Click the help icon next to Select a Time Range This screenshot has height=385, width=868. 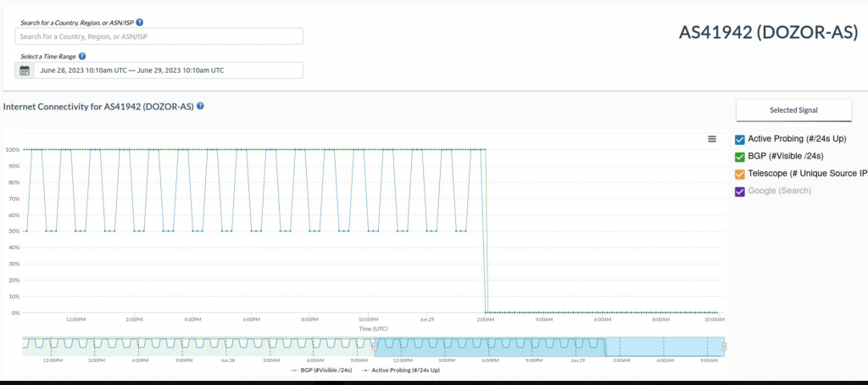[x=82, y=56]
